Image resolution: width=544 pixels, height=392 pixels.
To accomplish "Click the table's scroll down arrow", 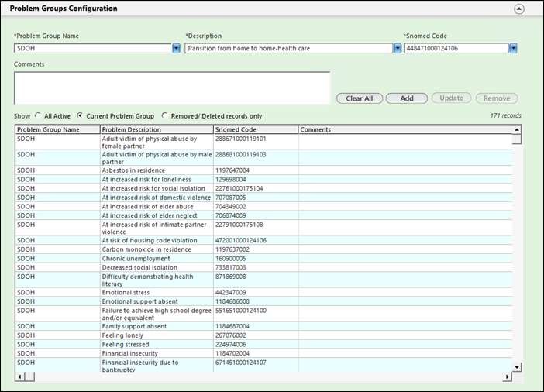I will pos(517,367).
